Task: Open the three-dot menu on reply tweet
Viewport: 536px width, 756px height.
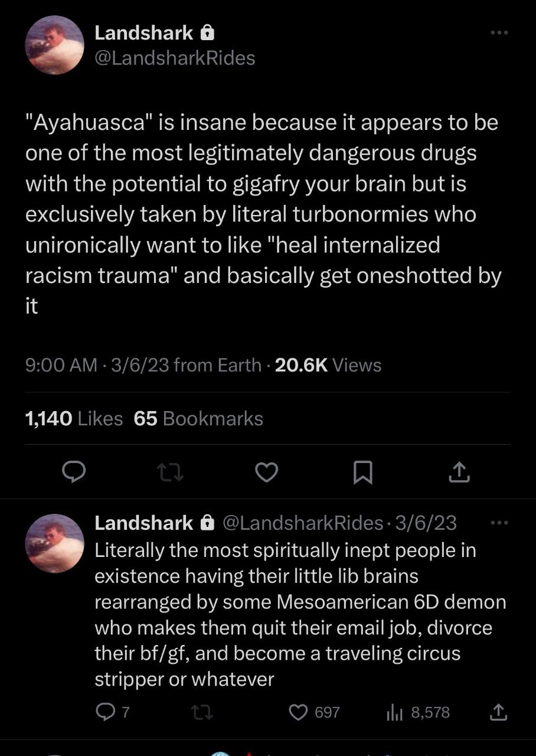Action: tap(499, 523)
